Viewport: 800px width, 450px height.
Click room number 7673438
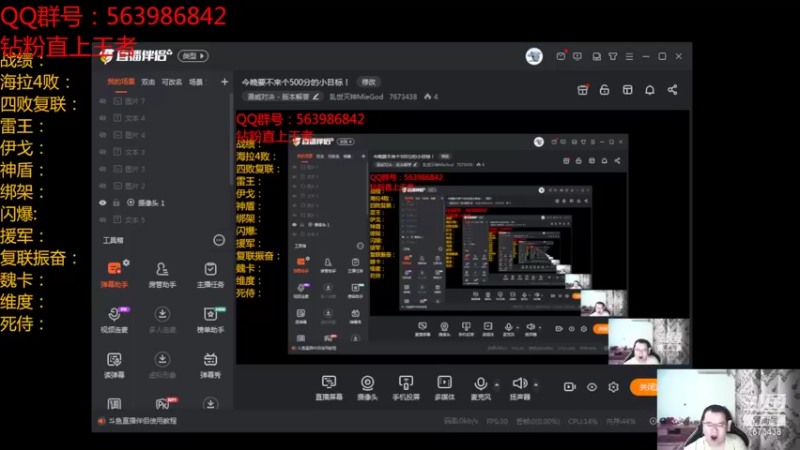click(x=403, y=96)
